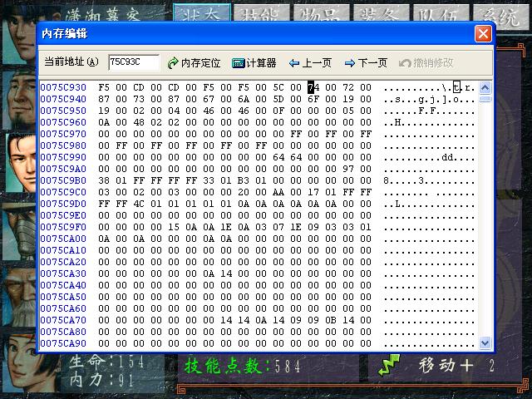Select address row 0075C9A0
This screenshot has width=532, height=399.
point(63,169)
